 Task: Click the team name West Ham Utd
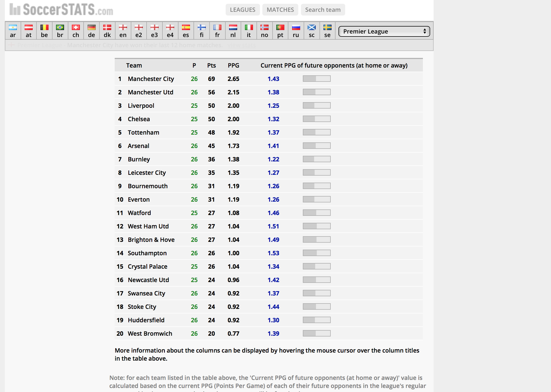tap(148, 226)
